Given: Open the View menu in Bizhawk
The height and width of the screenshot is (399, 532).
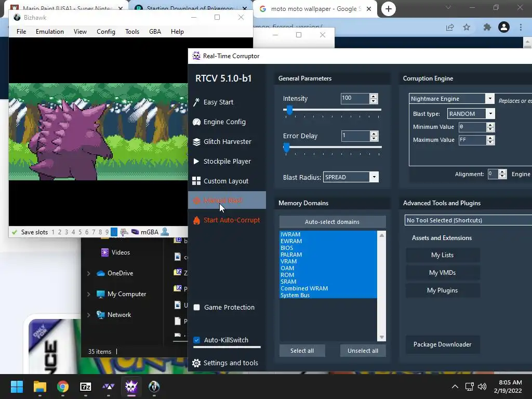Looking at the screenshot, I should click(x=80, y=32).
